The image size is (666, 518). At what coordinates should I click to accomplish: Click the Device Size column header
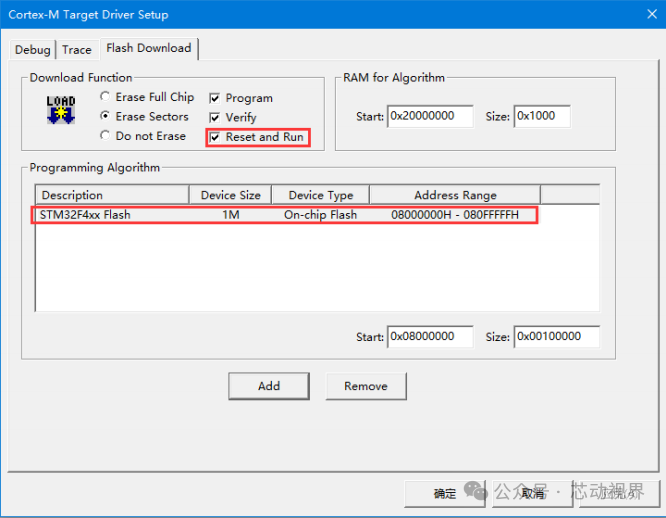[230, 195]
